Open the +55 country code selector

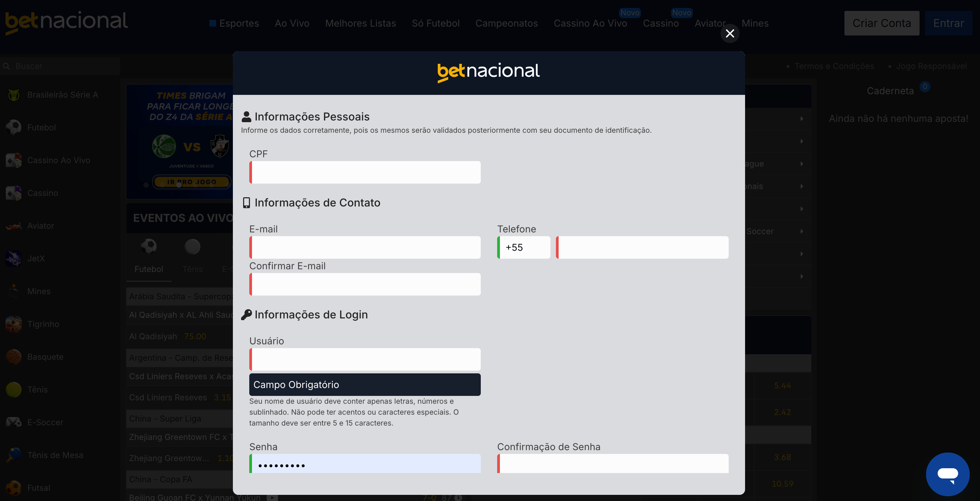pos(523,247)
